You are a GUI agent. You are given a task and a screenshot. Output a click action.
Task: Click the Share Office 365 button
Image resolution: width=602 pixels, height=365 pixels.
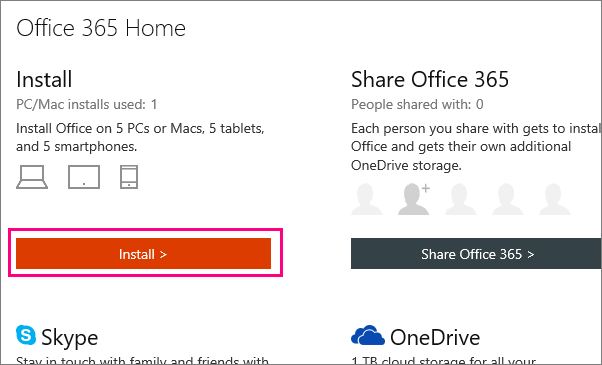[x=476, y=253]
